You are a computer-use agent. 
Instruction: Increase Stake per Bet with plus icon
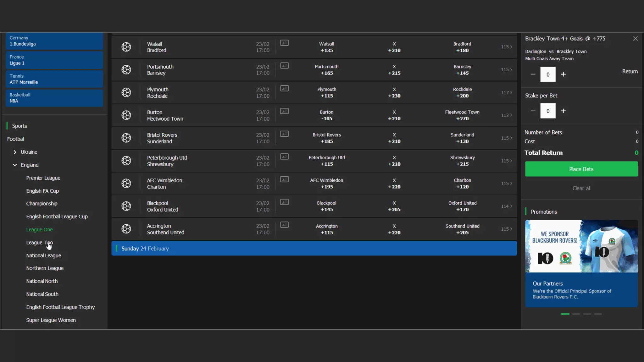tap(563, 111)
